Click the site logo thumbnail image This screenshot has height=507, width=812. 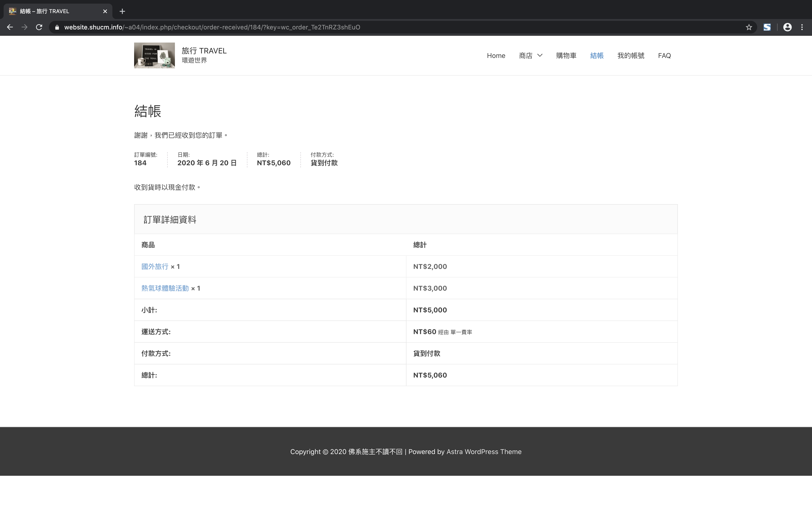[x=154, y=55]
